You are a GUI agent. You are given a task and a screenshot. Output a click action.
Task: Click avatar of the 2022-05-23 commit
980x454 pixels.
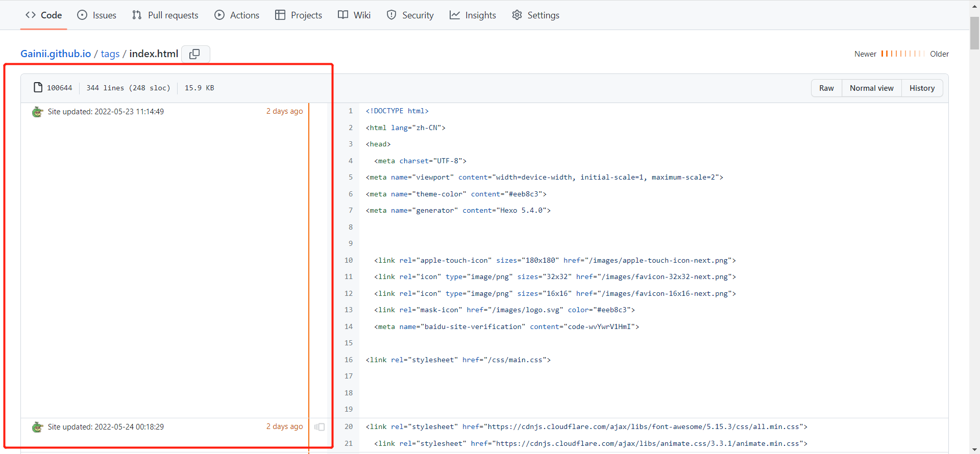[37, 111]
